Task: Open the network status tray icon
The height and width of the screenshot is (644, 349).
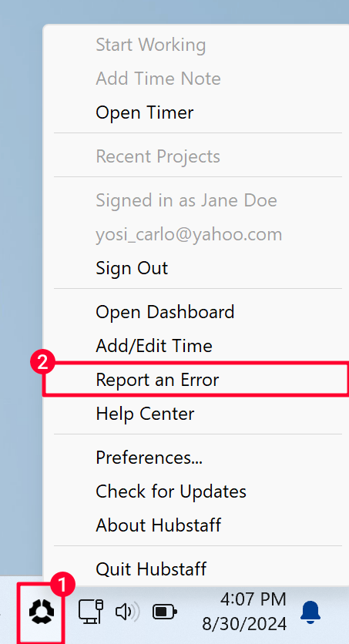Action: click(91, 612)
